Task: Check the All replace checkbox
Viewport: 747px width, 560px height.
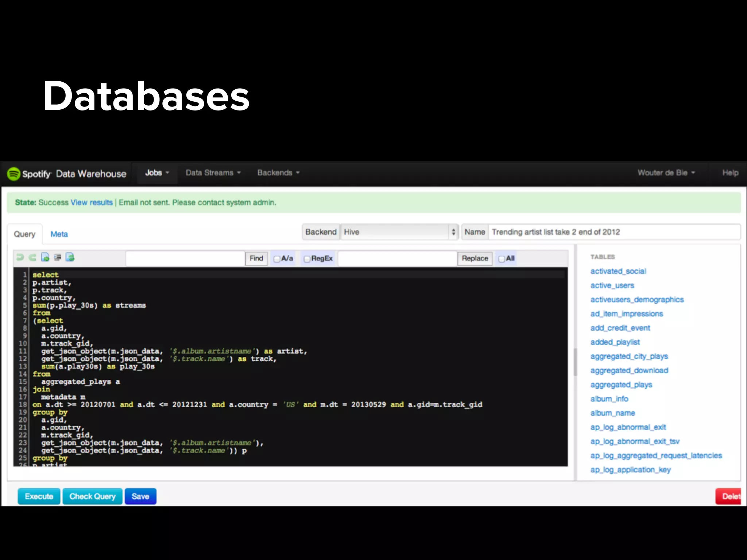Action: coord(502,259)
